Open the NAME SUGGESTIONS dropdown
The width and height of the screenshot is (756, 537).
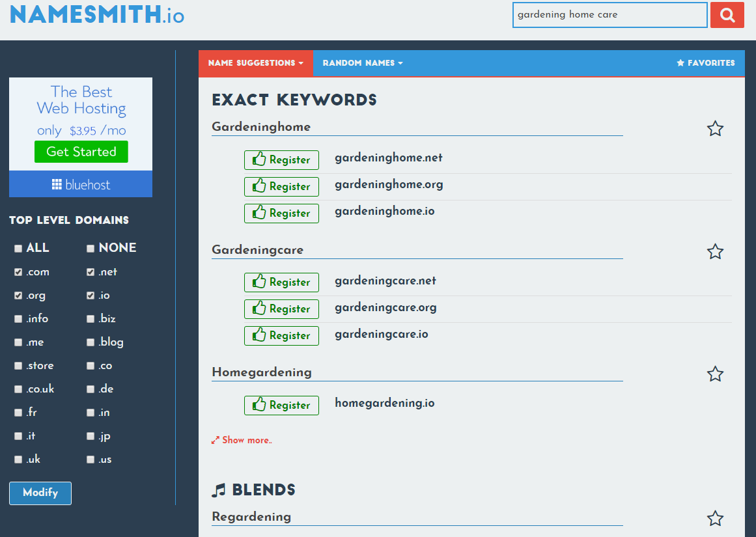click(256, 63)
